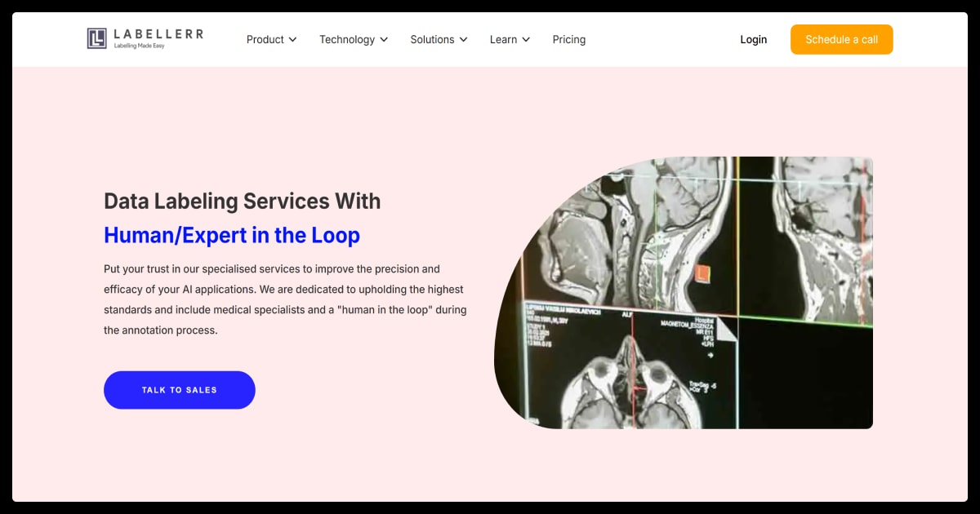The height and width of the screenshot is (514, 980).
Task: Click the Labelling Made Easy tagline
Action: (139, 46)
